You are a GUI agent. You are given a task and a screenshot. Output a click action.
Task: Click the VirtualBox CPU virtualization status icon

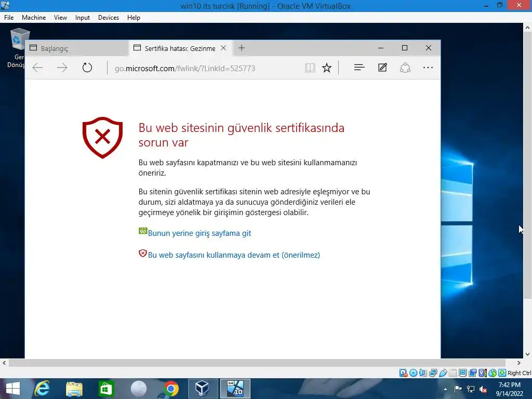[482, 373]
